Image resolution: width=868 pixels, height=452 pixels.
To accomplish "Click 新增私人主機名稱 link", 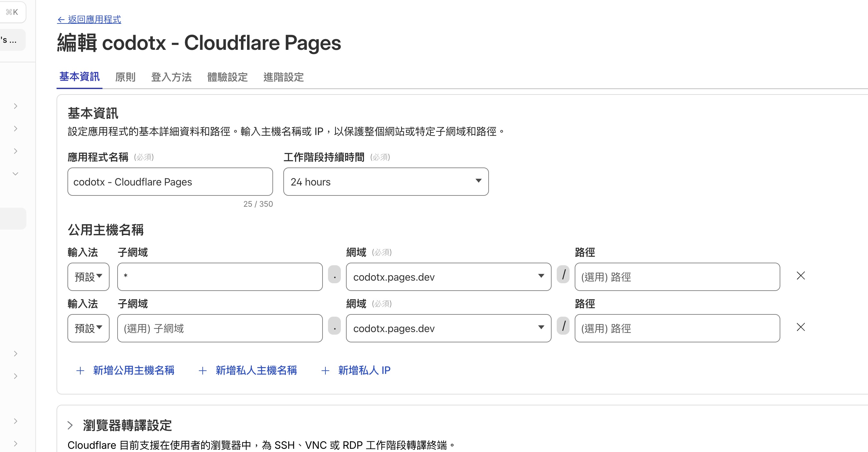I will (256, 370).
